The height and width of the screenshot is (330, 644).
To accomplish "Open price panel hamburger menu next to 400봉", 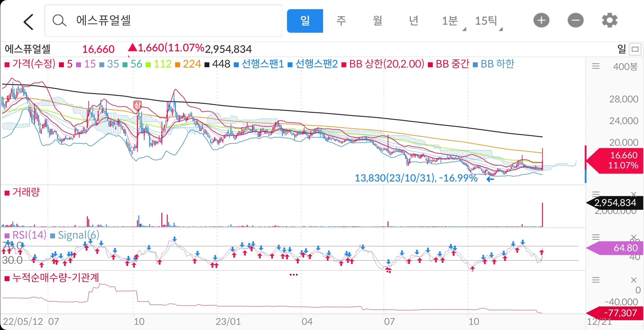I will pyautogui.click(x=596, y=66).
